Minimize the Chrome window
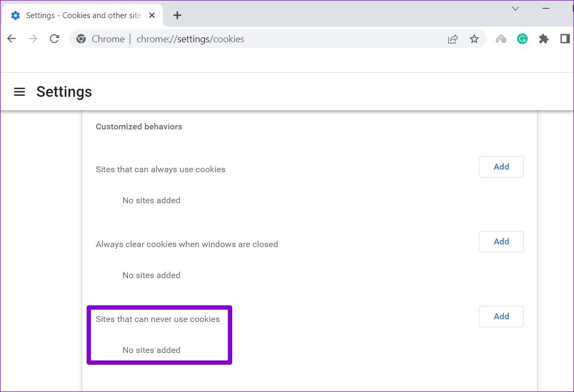This screenshot has height=392, width=574. (x=546, y=8)
